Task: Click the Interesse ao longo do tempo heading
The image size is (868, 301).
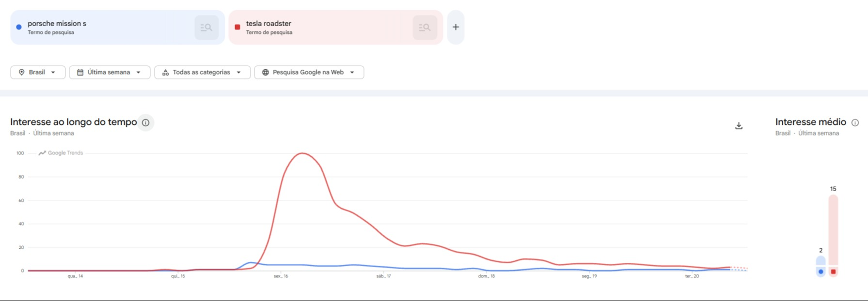Action: [x=74, y=122]
